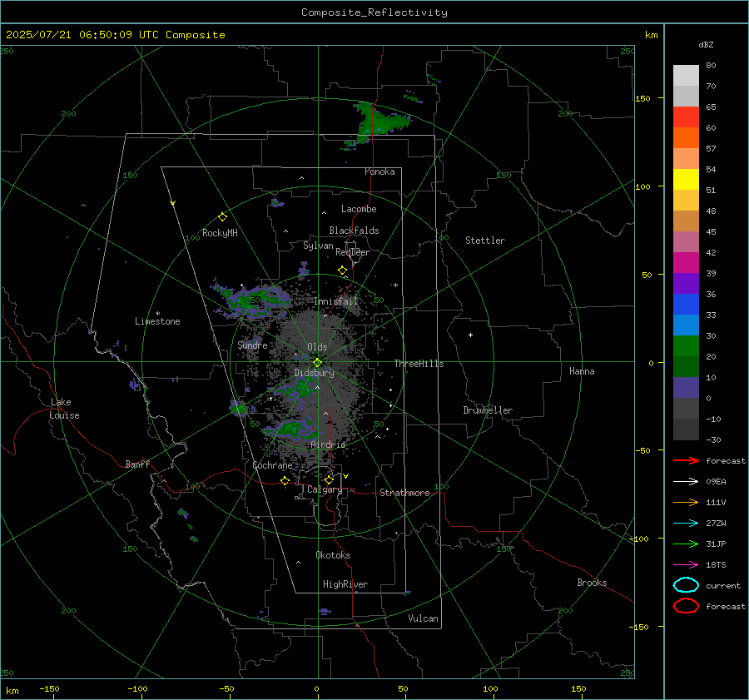This screenshot has height=700, width=749.
Task: Select the purple 36-39 dBZ color swatch
Action: point(686,283)
